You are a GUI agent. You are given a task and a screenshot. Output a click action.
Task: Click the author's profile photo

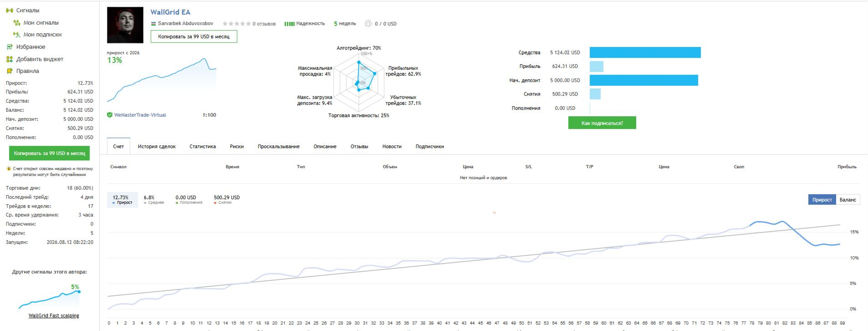(x=125, y=25)
